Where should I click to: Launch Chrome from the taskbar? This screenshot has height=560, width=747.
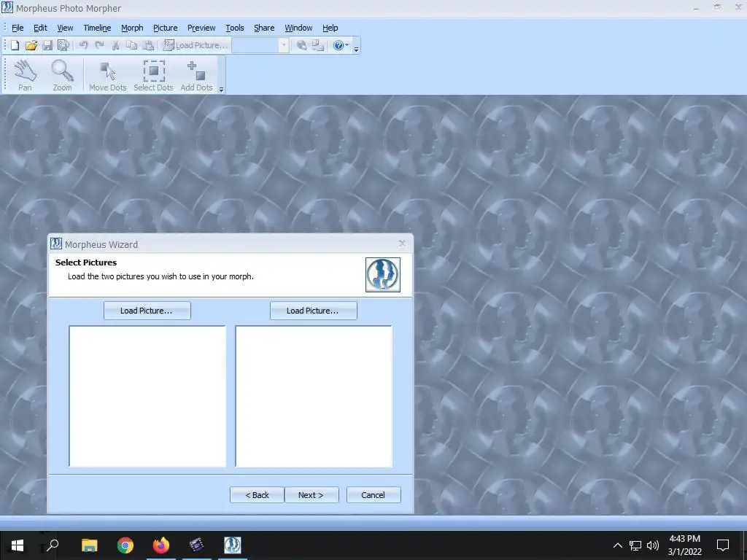click(x=125, y=545)
